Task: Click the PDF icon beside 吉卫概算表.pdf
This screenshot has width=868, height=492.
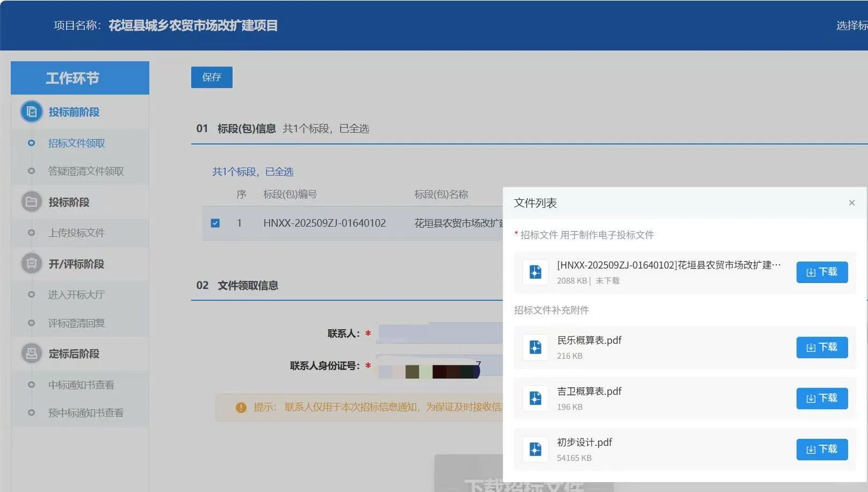Action: [x=535, y=398]
